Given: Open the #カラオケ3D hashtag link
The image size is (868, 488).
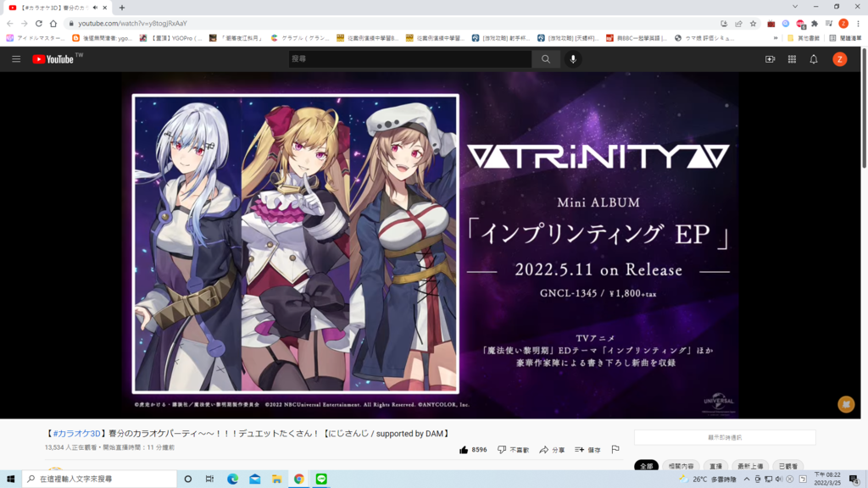Looking at the screenshot, I should (76, 434).
